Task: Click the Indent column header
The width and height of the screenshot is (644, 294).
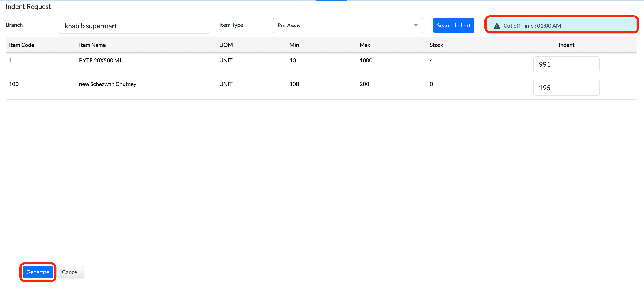Action: pyautogui.click(x=566, y=45)
